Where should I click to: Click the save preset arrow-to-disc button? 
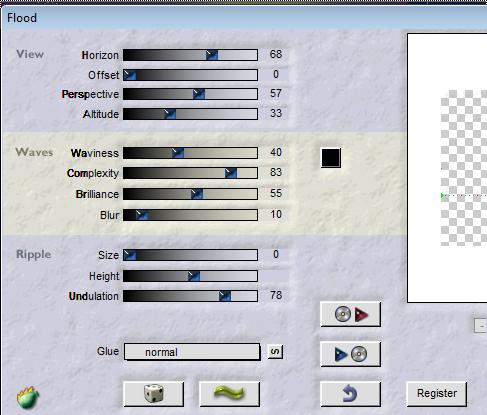[x=350, y=354]
